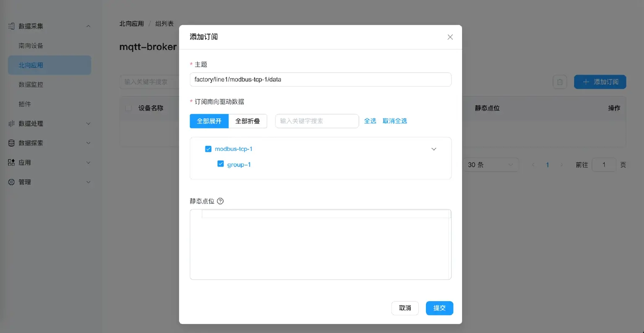Click the trash delete icon near 添加订阅

pos(560,82)
